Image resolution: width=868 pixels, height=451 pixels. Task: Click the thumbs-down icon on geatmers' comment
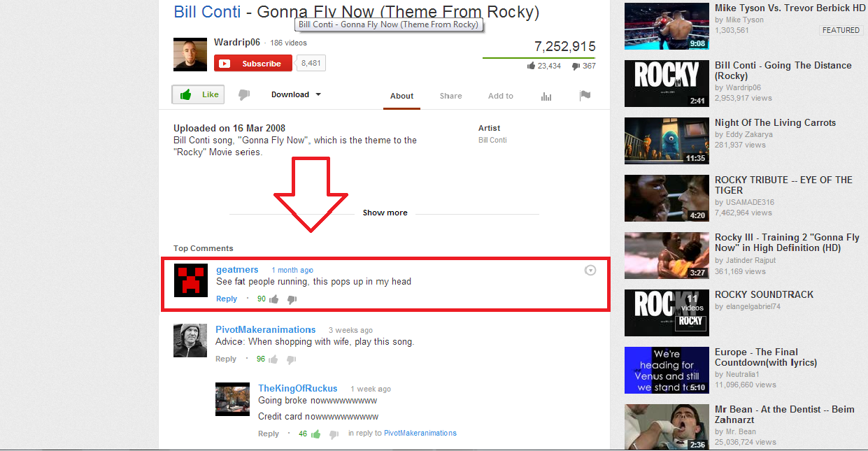(x=292, y=299)
